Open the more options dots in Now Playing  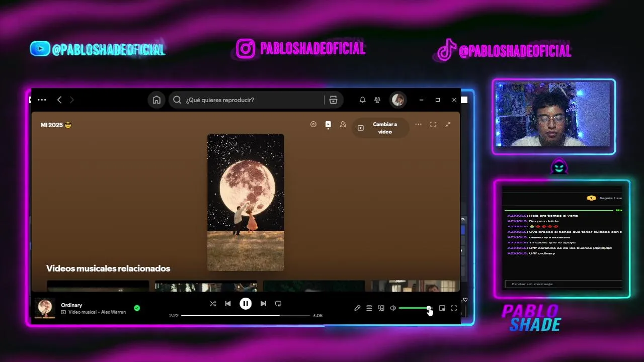(x=419, y=124)
